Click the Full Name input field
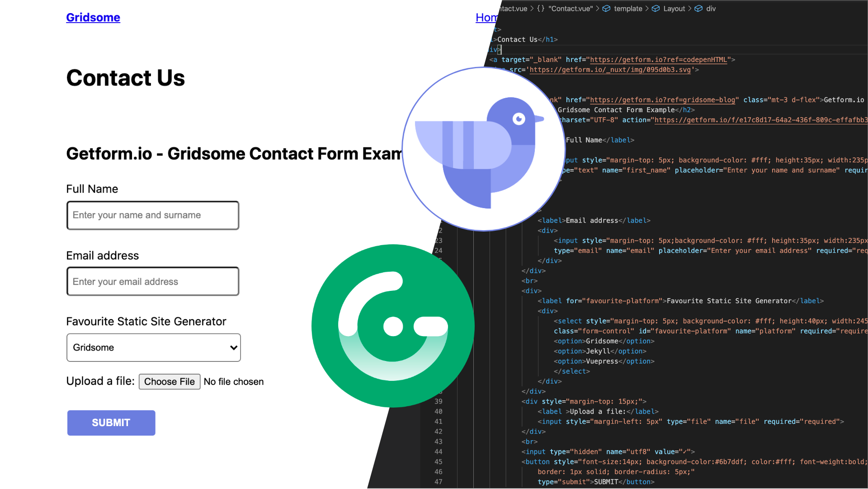This screenshot has width=868, height=489. tap(153, 215)
